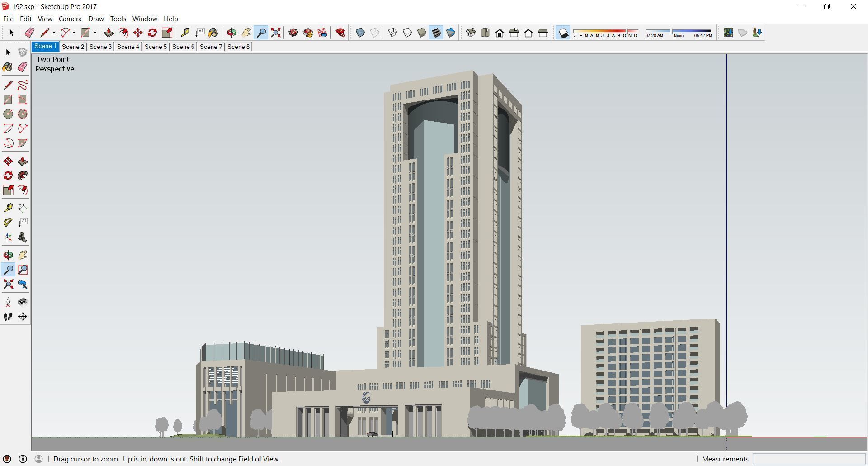Pick the Scale tool in top toolbar
Image resolution: width=868 pixels, height=466 pixels.
click(x=167, y=33)
